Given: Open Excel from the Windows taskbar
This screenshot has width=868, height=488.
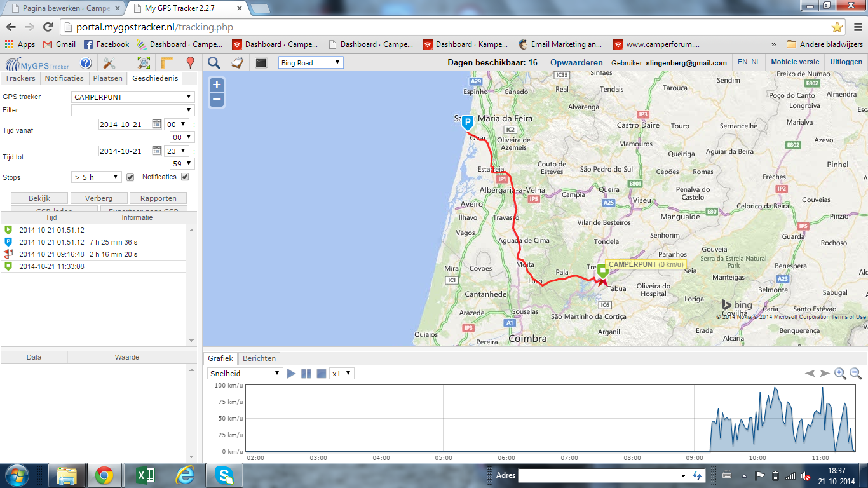Looking at the screenshot, I should 146,475.
